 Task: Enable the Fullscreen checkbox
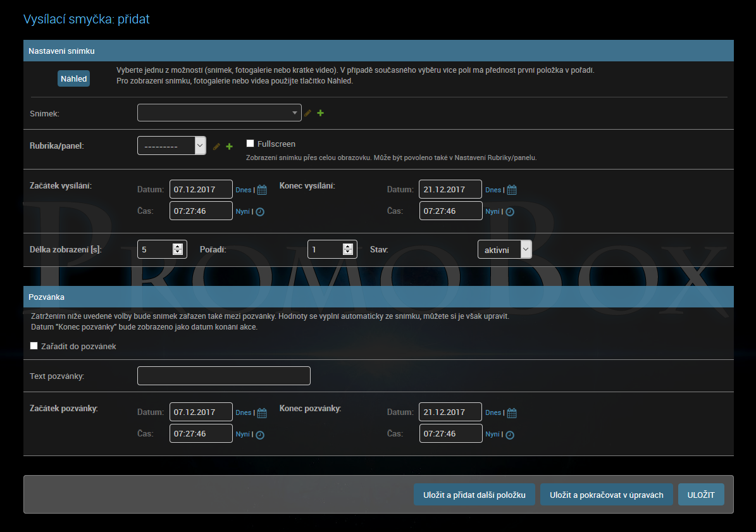tap(251, 144)
